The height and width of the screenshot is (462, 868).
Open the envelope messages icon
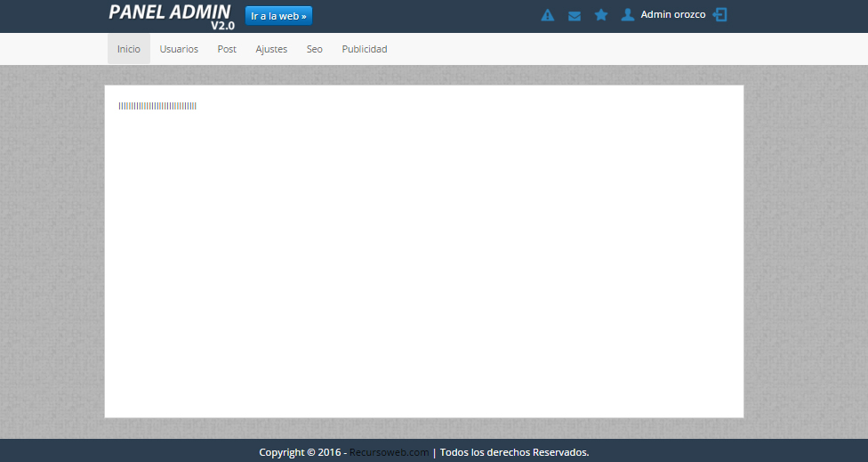click(x=575, y=15)
